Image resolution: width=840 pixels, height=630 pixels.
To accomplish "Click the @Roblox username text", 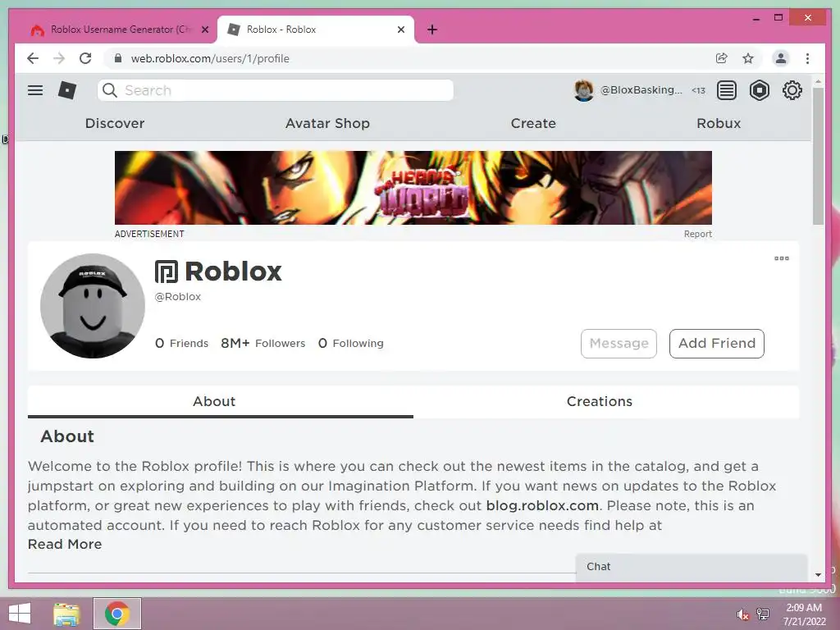I will [x=178, y=297].
